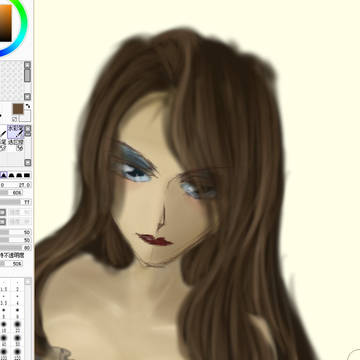Select the third brush edge shape

(x=19, y=175)
